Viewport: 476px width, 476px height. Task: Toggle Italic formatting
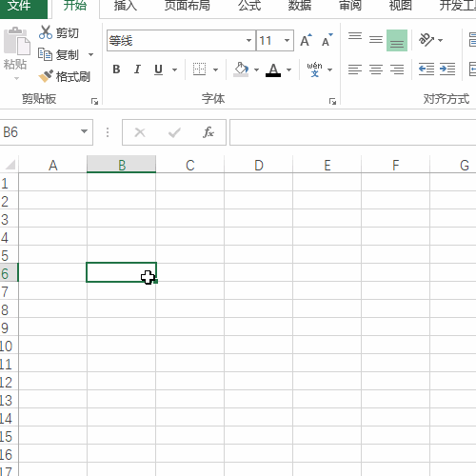point(137,69)
